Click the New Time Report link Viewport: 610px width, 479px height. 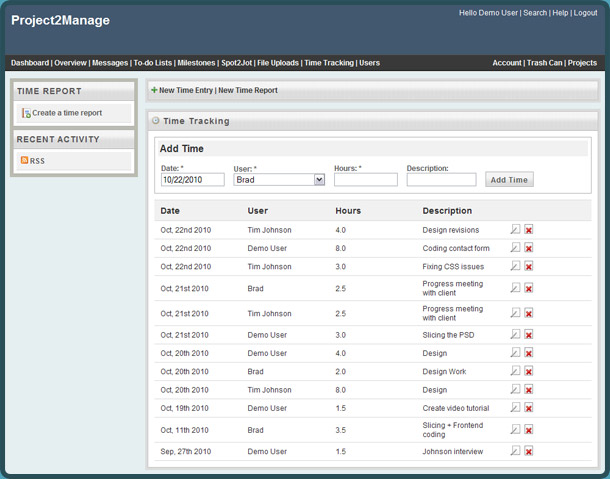[248, 90]
